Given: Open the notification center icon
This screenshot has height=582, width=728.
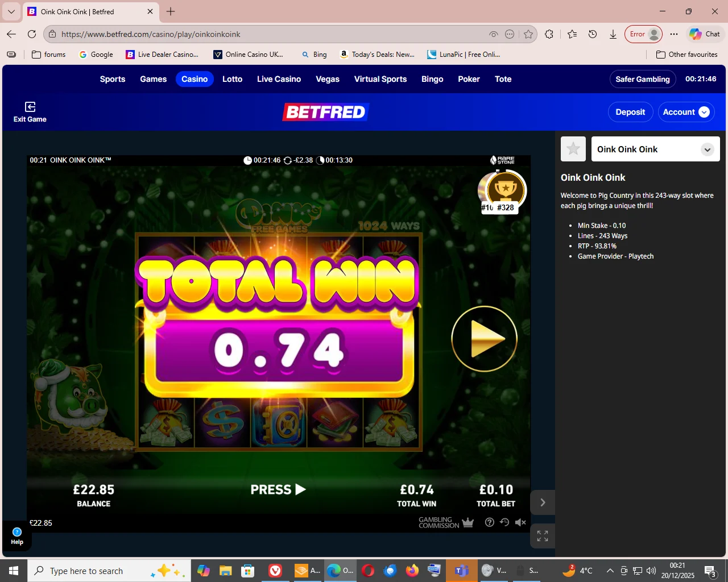Looking at the screenshot, I should point(710,571).
